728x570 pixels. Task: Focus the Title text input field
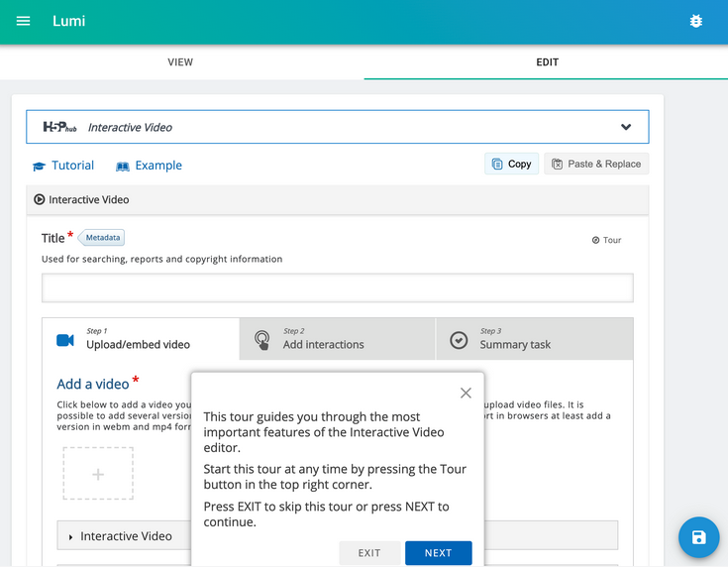point(338,288)
